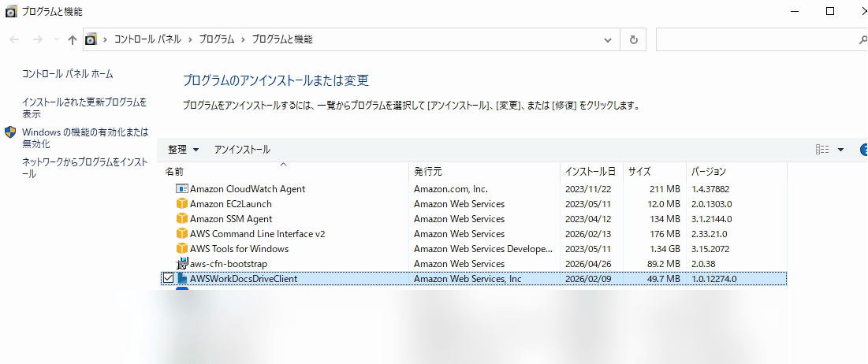868x364 pixels.
Task: Sort by the インストール日 column header
Action: tap(589, 171)
